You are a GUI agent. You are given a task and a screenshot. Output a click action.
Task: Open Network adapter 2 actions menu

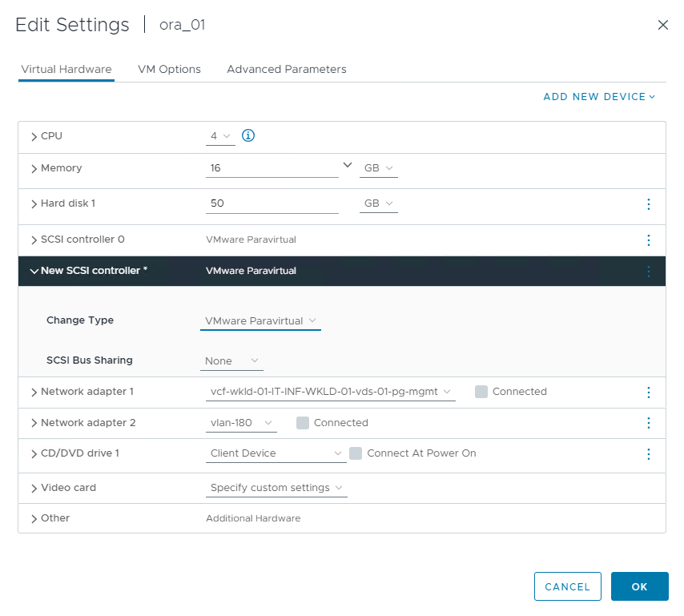click(x=649, y=423)
